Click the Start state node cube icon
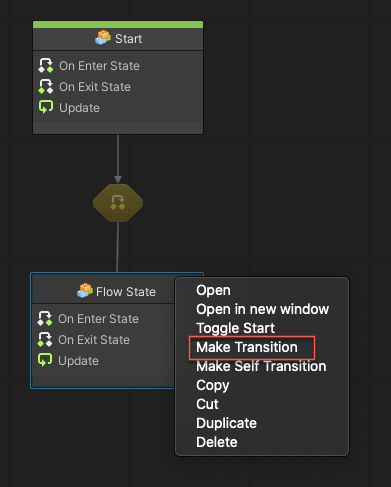This screenshot has width=391, height=487. tap(103, 38)
